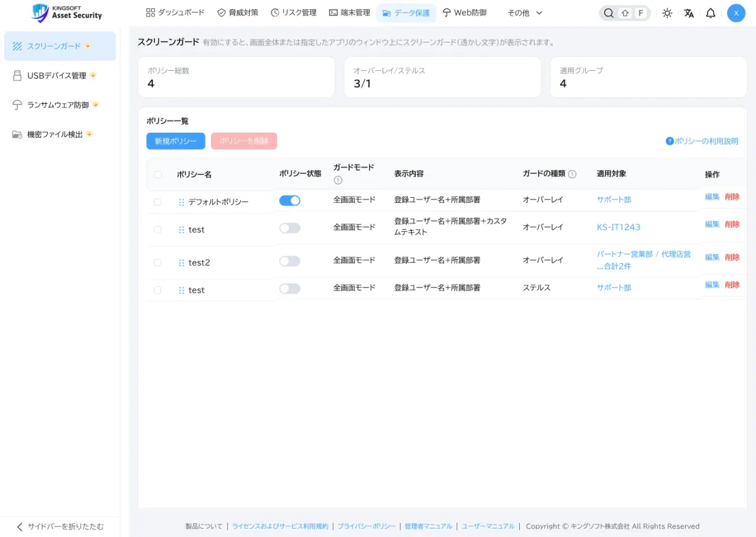Click the drag handle in the KS-IT1243 row

181,230
